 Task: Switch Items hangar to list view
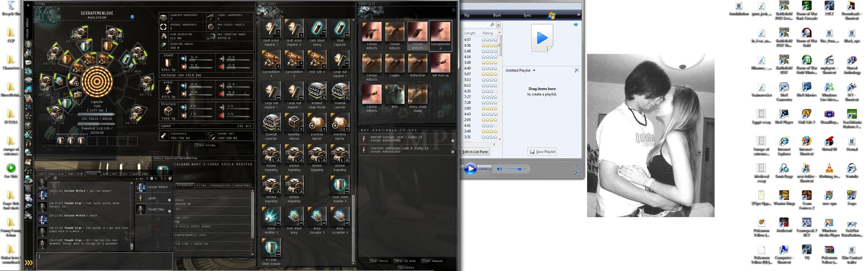pos(282,12)
